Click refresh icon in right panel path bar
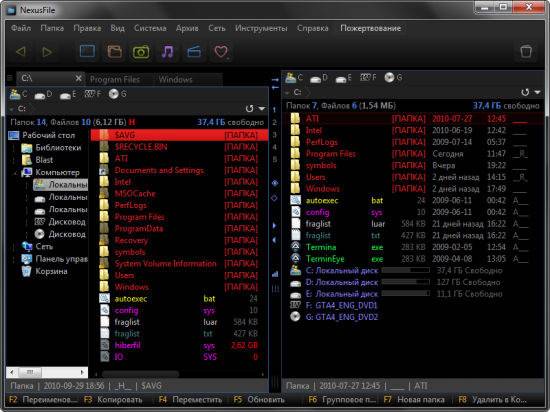Image resolution: width=550 pixels, height=412 pixels. [525, 92]
